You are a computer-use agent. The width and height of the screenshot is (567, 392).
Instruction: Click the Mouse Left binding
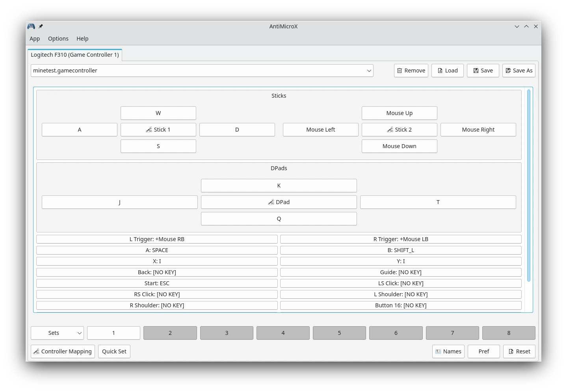click(x=321, y=130)
